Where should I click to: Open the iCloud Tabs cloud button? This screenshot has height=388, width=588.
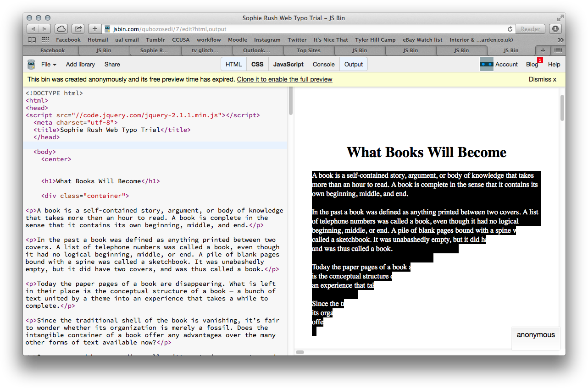(61, 29)
